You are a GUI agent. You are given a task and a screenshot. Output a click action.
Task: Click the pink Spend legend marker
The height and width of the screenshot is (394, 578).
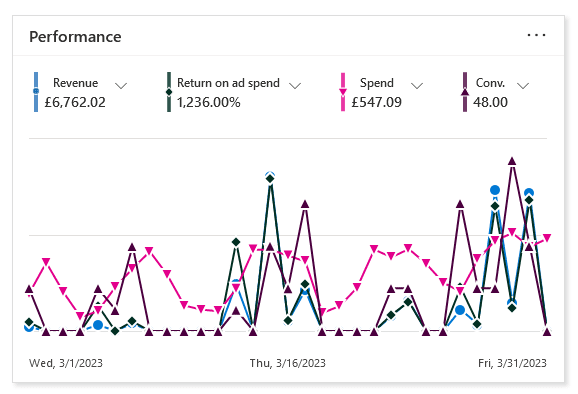pyautogui.click(x=343, y=92)
